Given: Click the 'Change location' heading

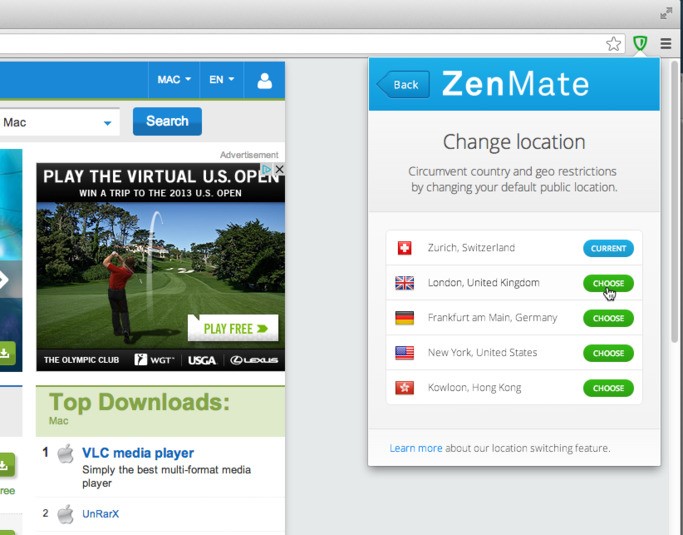Looking at the screenshot, I should 514,142.
